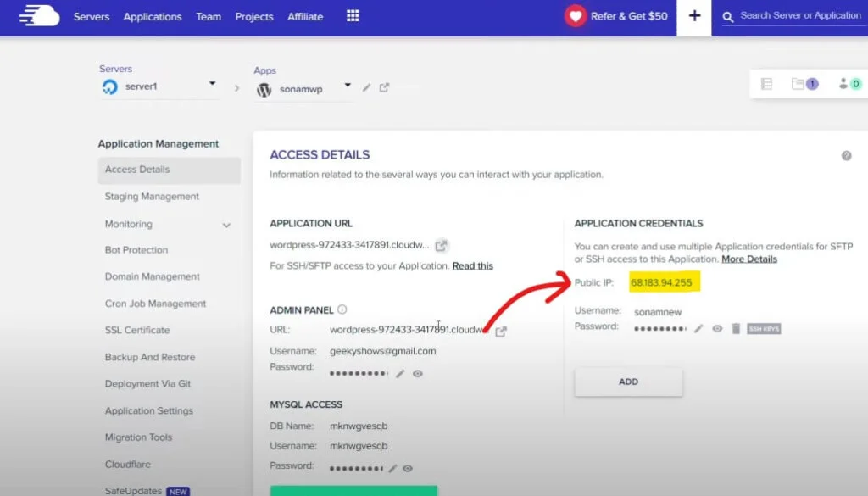Click the plus add button in top bar
The image size is (868, 496).
694,17
